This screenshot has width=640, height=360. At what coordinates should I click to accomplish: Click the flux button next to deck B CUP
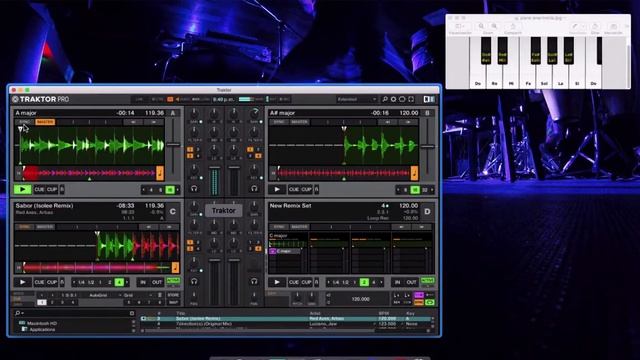click(x=316, y=189)
